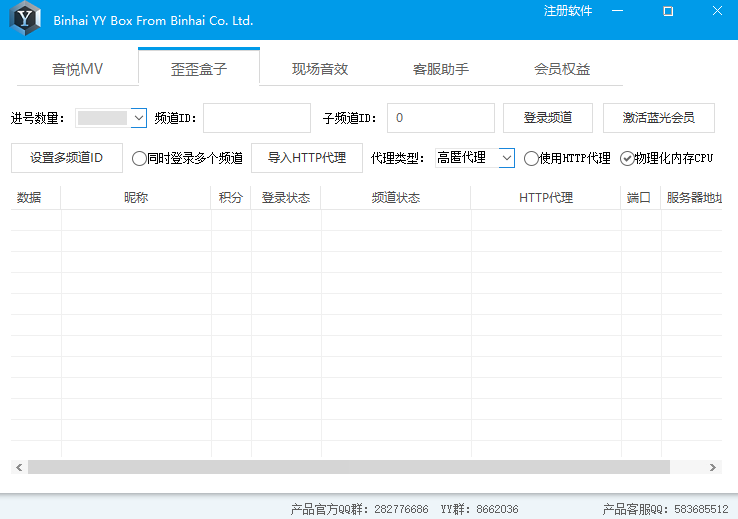Image resolution: width=738 pixels, height=519 pixels.
Task: Open 设置多频道ID settings
Action: tap(67, 158)
